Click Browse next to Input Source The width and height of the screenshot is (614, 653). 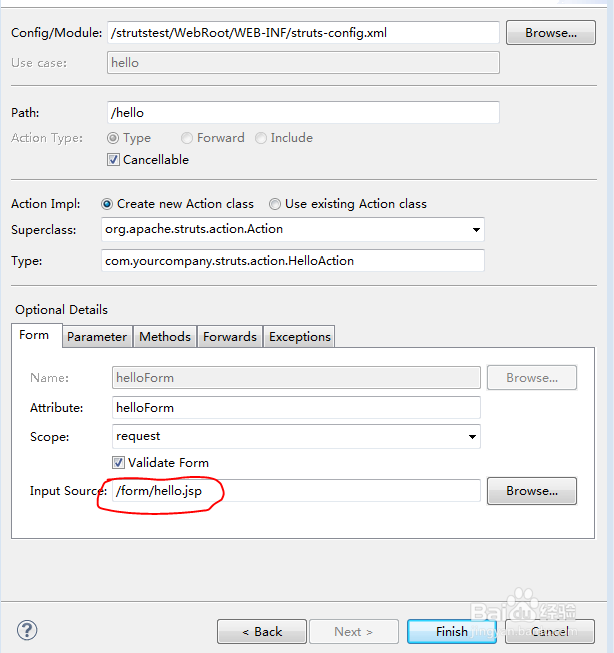[x=531, y=491]
